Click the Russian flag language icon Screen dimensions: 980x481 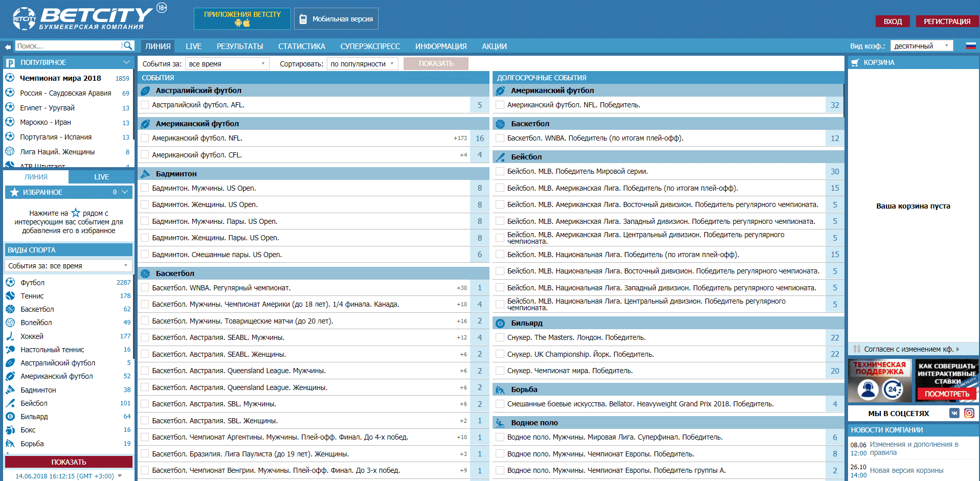[x=970, y=46]
